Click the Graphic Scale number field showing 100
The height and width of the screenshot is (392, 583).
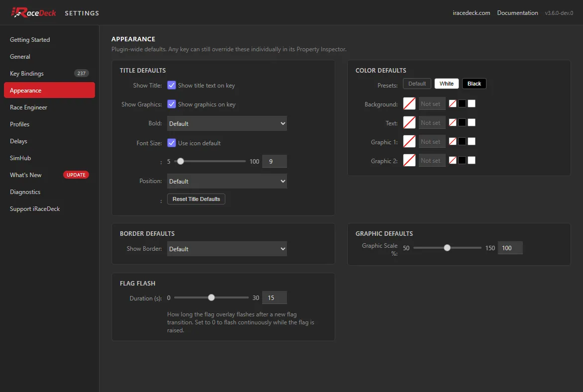point(510,248)
